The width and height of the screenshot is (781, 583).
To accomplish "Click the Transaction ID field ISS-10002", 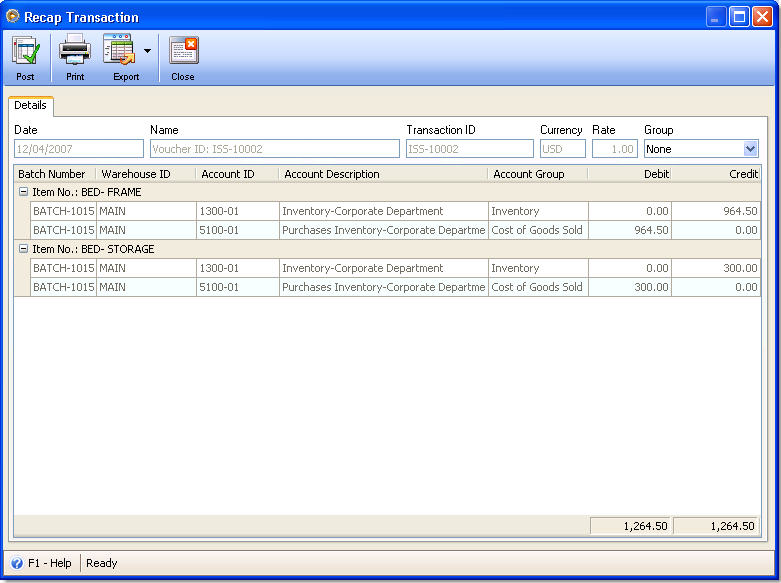I will coord(469,148).
